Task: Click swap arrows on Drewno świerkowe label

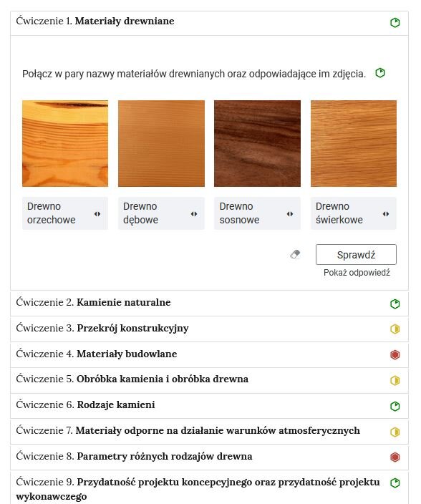Action: 386,214
